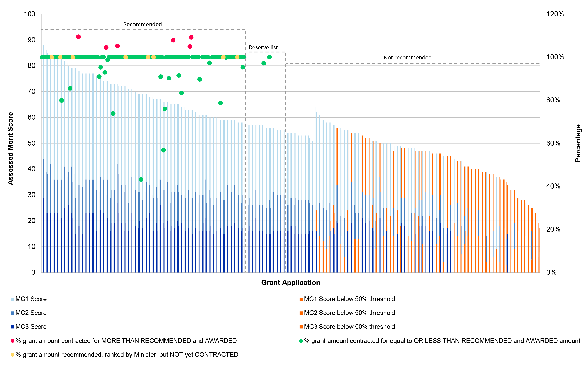588x369 pixels.
Task: Click 'MC1 Score below 50% threshold' legend text
Action: tap(349, 299)
